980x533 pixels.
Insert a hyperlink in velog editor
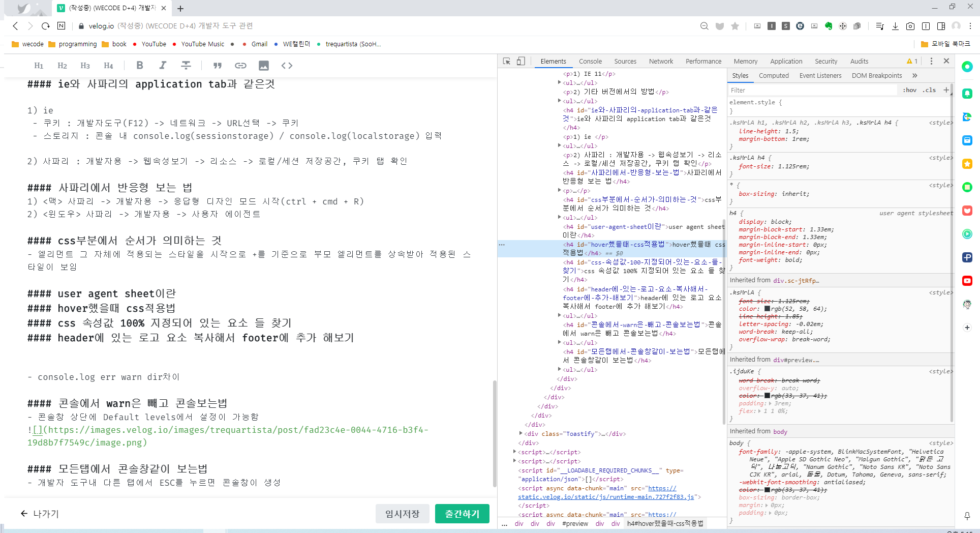click(240, 66)
